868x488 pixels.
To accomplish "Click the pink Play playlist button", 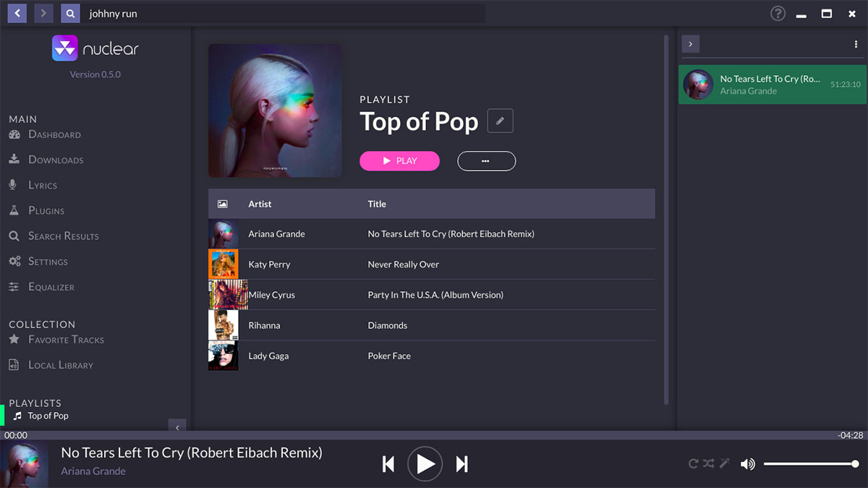I will [x=399, y=161].
